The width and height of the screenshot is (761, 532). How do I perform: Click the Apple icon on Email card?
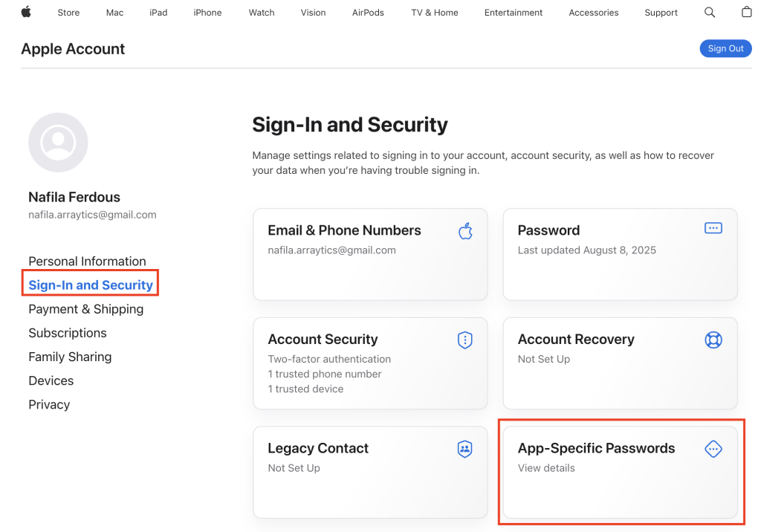[x=465, y=231]
